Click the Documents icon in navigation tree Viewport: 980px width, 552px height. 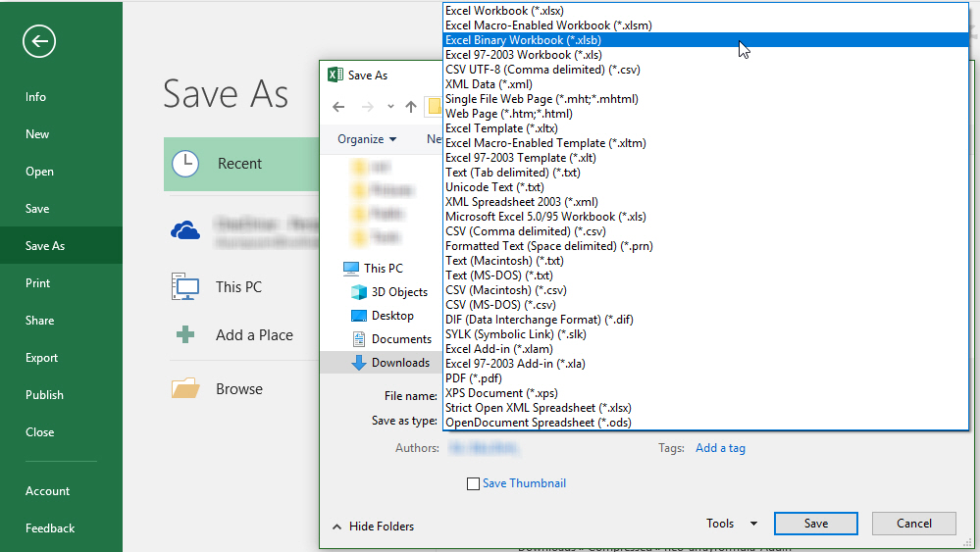pyautogui.click(x=359, y=339)
